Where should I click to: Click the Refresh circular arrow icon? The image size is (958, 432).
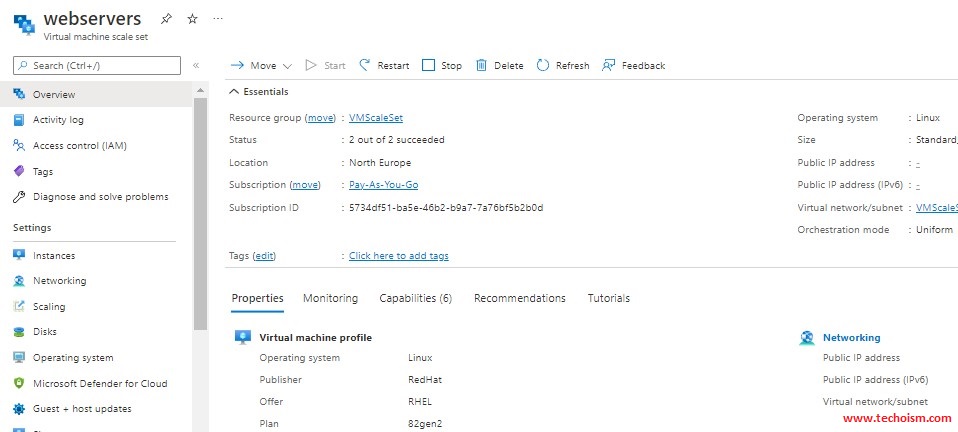(x=543, y=65)
